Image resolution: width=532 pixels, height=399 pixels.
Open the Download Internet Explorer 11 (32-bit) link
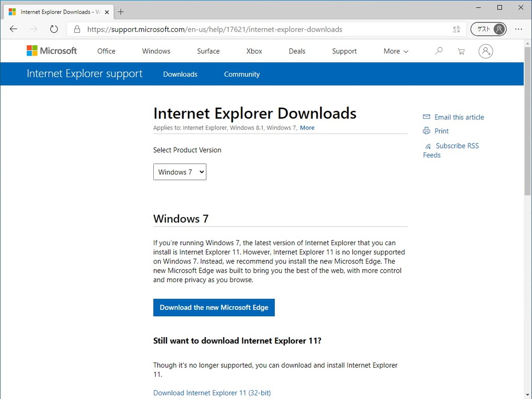[212, 393]
